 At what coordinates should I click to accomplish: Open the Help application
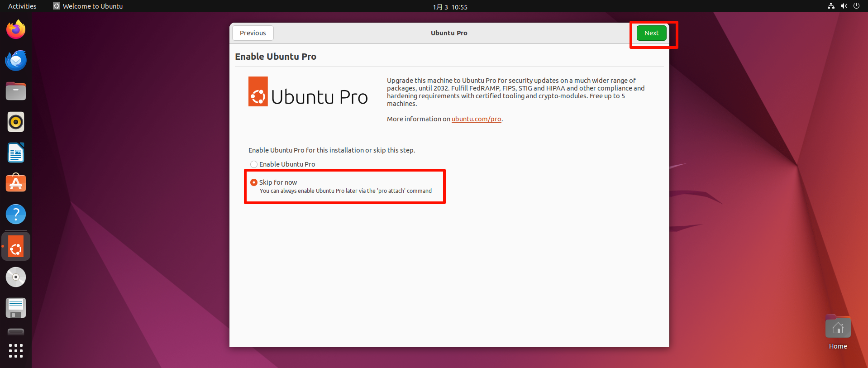(16, 214)
